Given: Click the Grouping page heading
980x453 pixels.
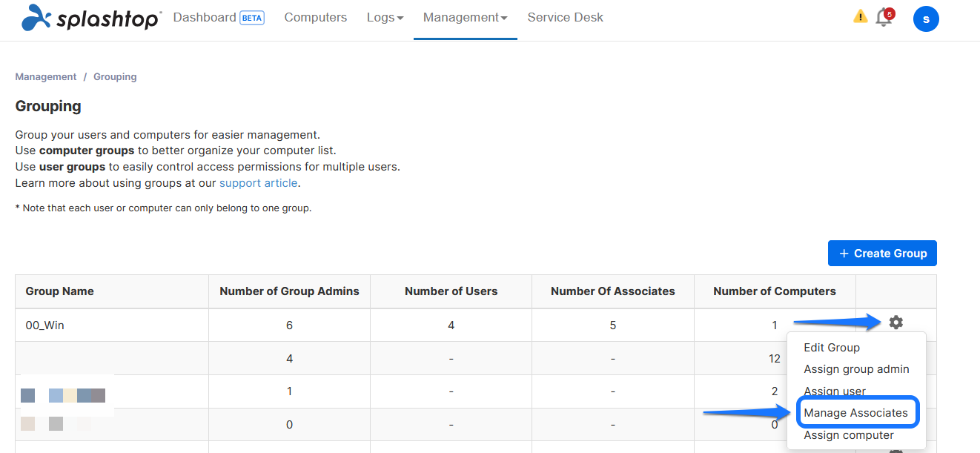Looking at the screenshot, I should (48, 106).
